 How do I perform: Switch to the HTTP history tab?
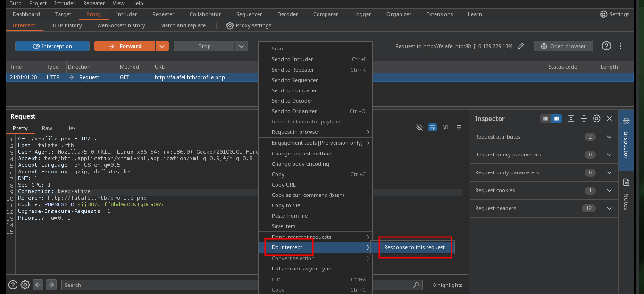[66, 25]
